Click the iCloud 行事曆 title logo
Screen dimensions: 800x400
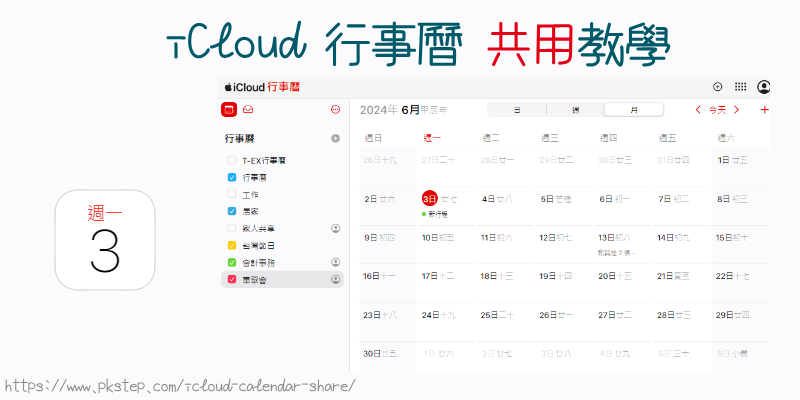click(x=262, y=87)
